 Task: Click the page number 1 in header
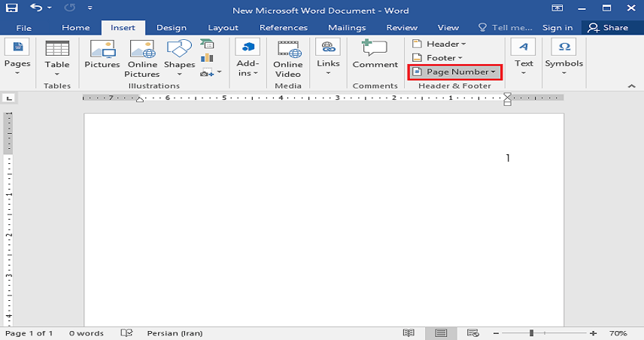pos(508,158)
